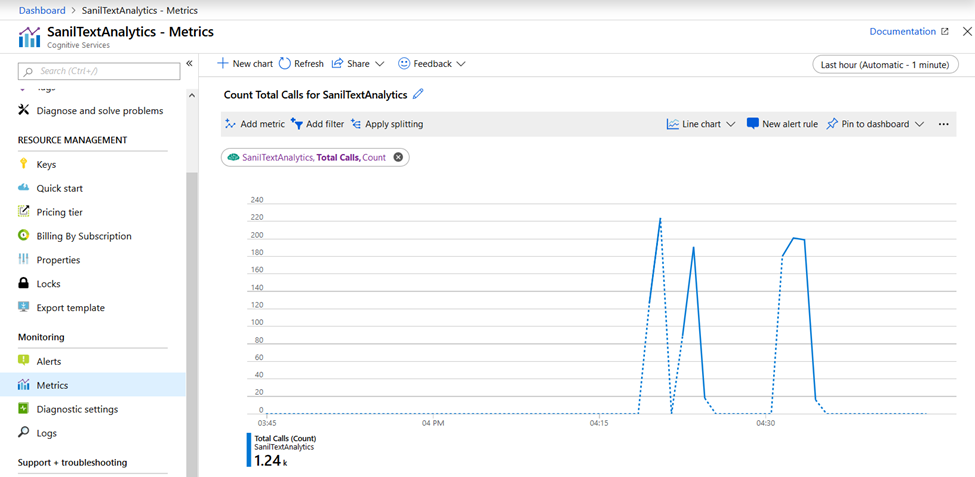The width and height of the screenshot is (975, 477).
Task: Click the Export template monitor icon
Action: point(24,307)
